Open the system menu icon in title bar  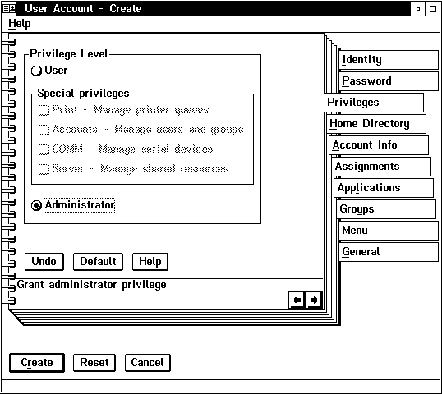pyautogui.click(x=8, y=8)
